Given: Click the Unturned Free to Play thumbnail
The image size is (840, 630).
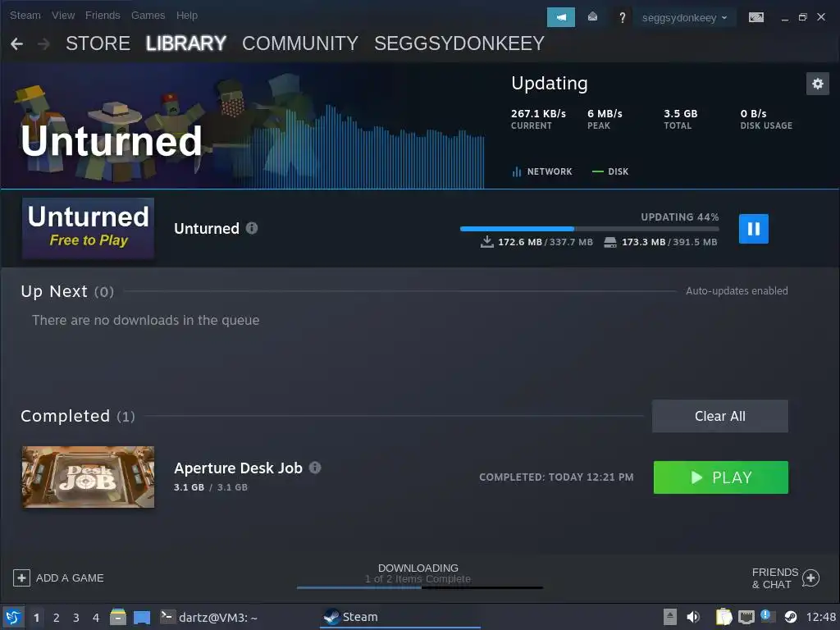Looking at the screenshot, I should (x=88, y=228).
